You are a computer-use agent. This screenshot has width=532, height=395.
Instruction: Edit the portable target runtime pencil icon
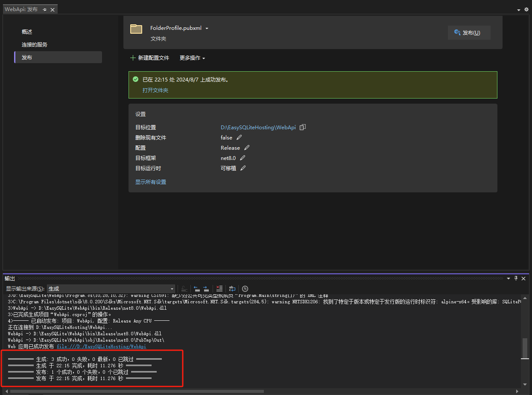pos(243,168)
